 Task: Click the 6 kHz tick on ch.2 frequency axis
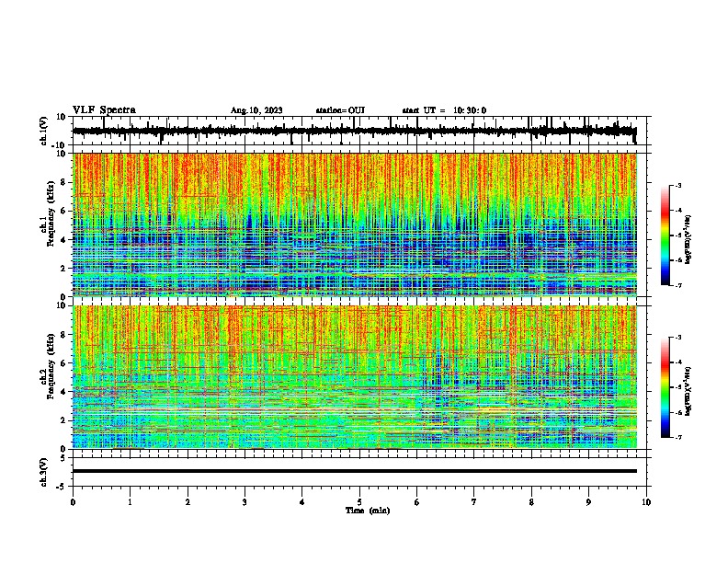tap(63, 363)
